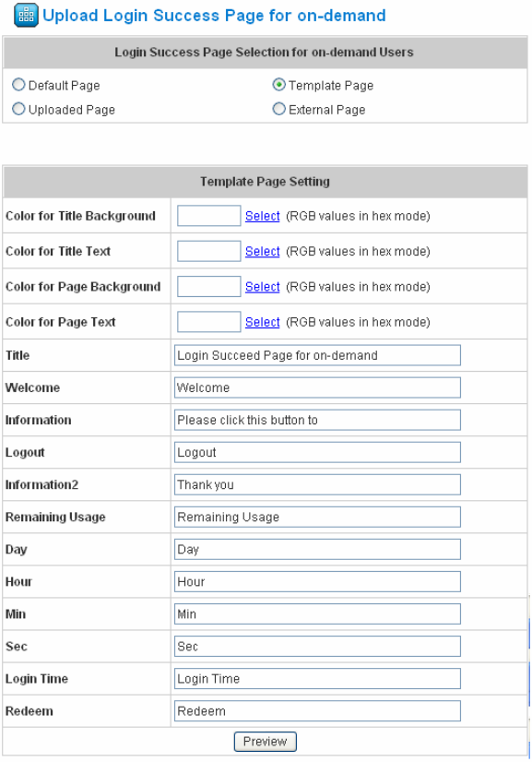Click the Preview button
The image size is (532, 762).
click(266, 742)
